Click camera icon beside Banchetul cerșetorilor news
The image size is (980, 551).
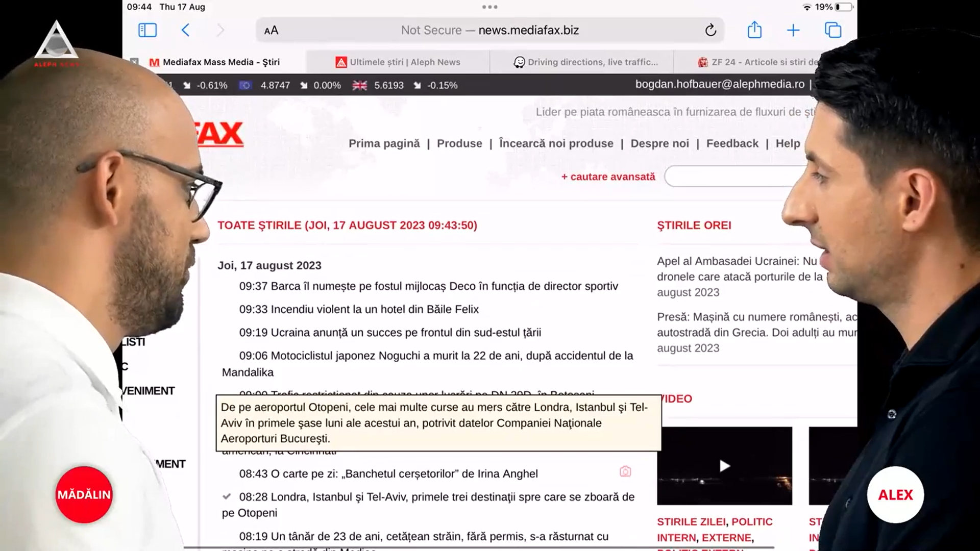pyautogui.click(x=625, y=471)
